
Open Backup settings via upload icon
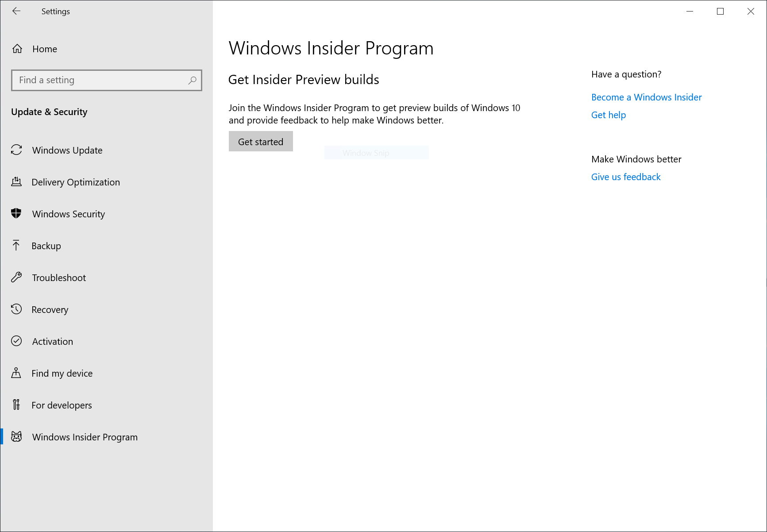[16, 246]
